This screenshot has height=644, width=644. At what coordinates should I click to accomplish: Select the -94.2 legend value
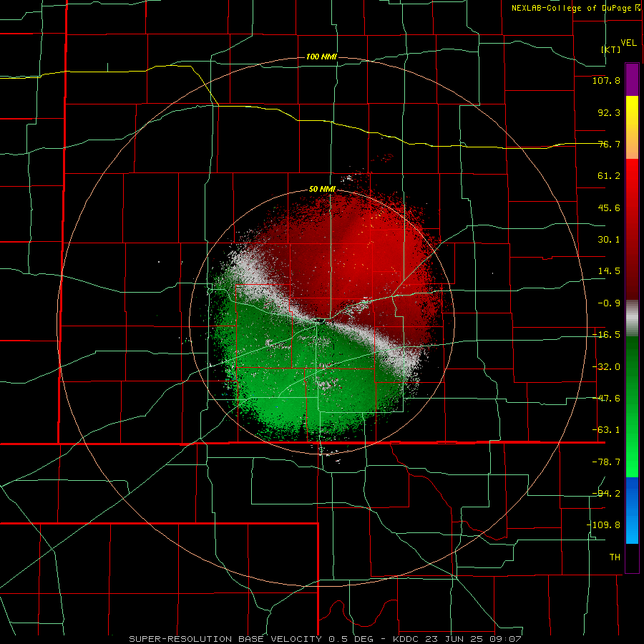(x=606, y=494)
